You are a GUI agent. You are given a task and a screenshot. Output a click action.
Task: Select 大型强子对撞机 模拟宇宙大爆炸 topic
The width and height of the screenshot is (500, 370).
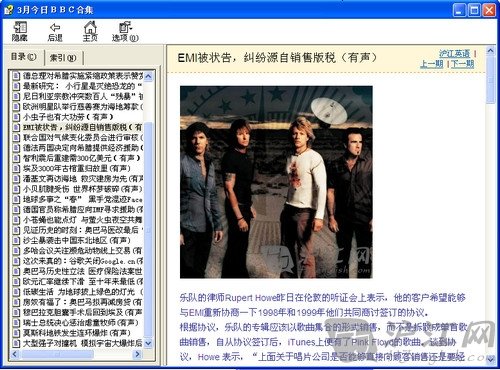pyautogui.click(x=83, y=343)
